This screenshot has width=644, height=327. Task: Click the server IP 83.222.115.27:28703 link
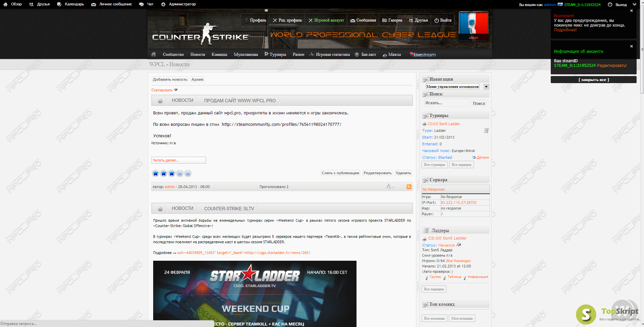coord(459,203)
